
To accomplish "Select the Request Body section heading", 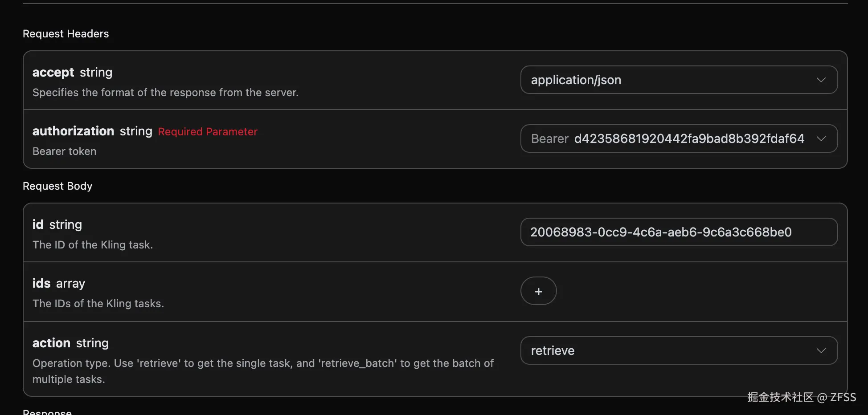I will click(x=57, y=186).
